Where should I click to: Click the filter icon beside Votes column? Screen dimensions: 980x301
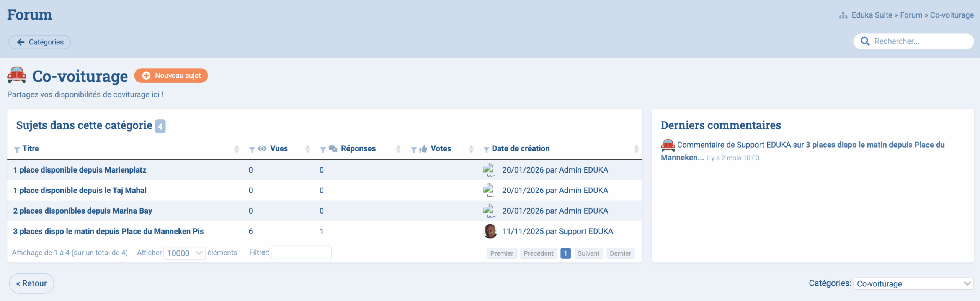point(413,150)
